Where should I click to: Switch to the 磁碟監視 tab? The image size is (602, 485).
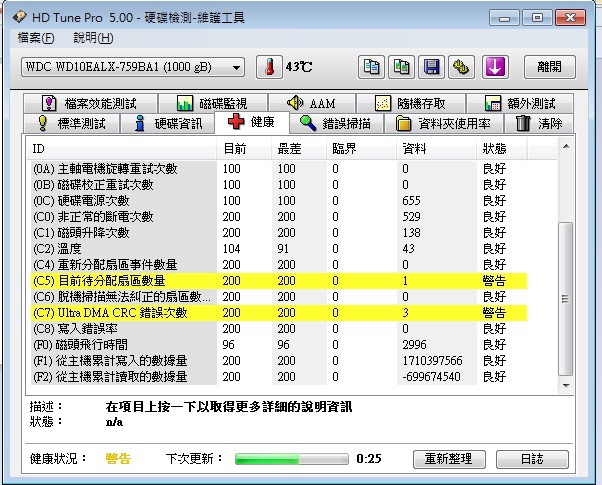(x=213, y=103)
